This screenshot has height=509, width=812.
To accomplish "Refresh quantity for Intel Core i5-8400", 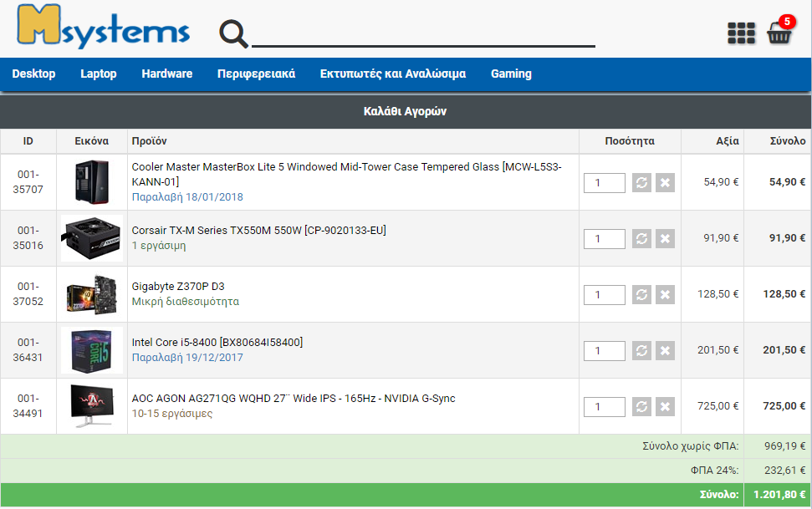I will point(641,350).
